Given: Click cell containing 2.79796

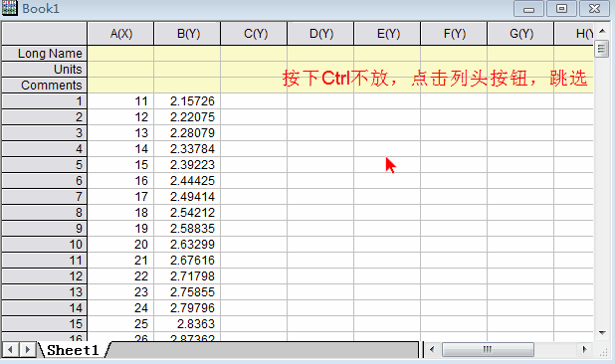Looking at the screenshot, I should pos(187,307).
